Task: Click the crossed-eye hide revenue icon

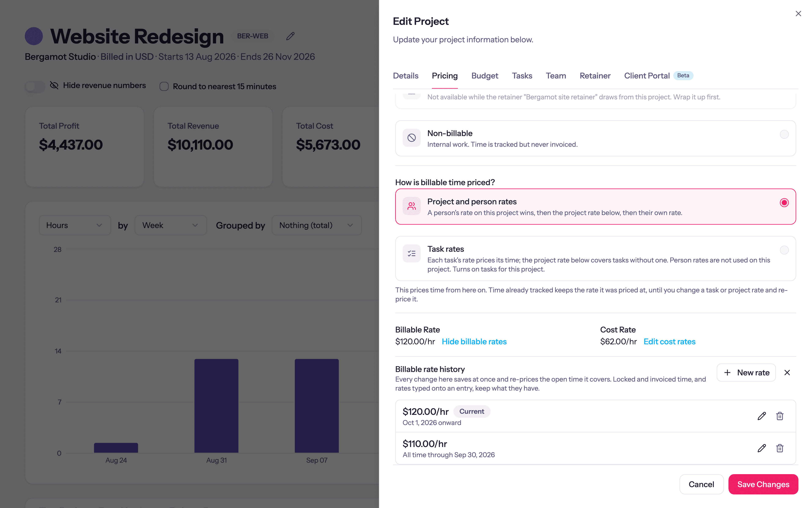Action: pyautogui.click(x=54, y=85)
